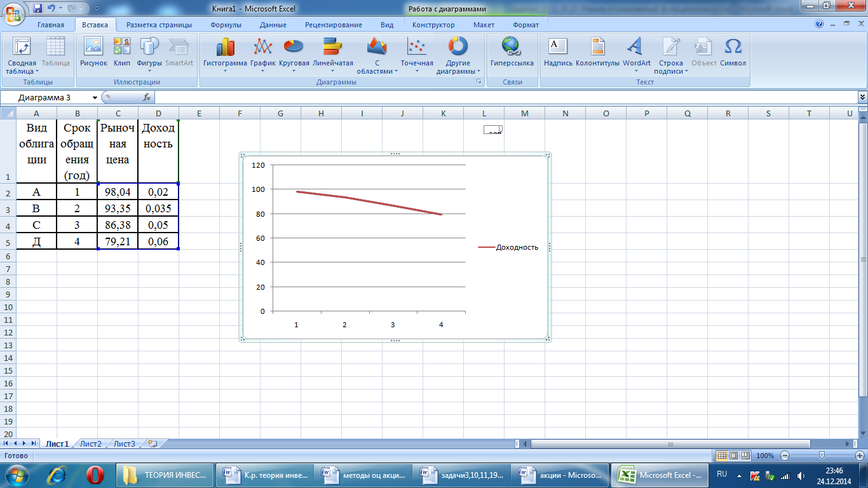
Task: Switch to Page Layout view in status bar
Action: [x=734, y=456]
